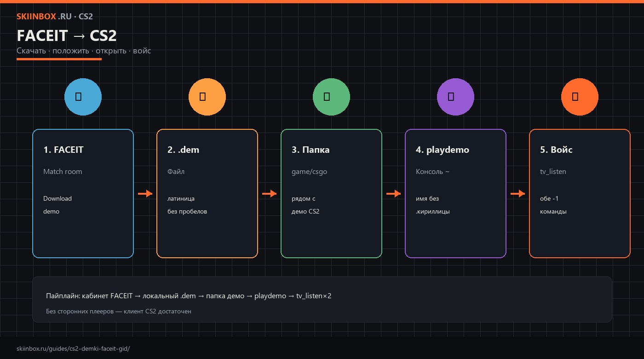Click the "Download demo" text in the FACEIT card
644x359 pixels.
point(57,205)
